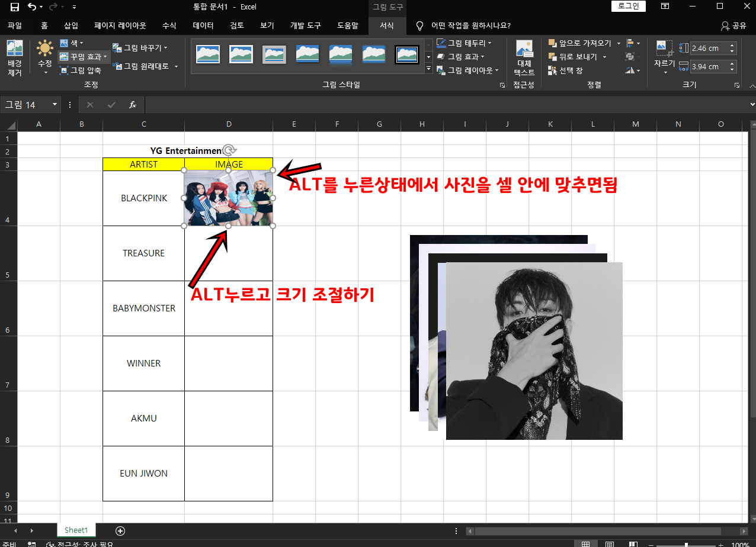The width and height of the screenshot is (756, 547).
Task: Select the top grayscale portrait in the stack
Action: point(534,351)
